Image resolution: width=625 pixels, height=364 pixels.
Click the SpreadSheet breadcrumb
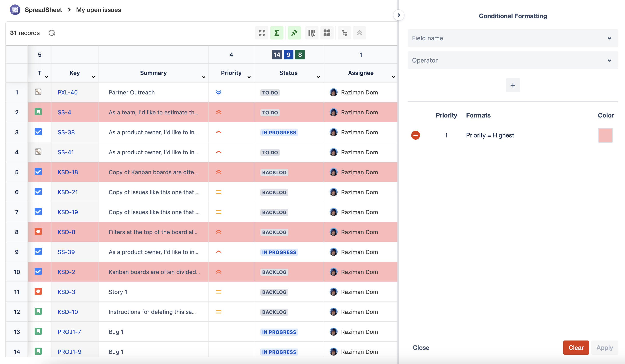click(43, 10)
